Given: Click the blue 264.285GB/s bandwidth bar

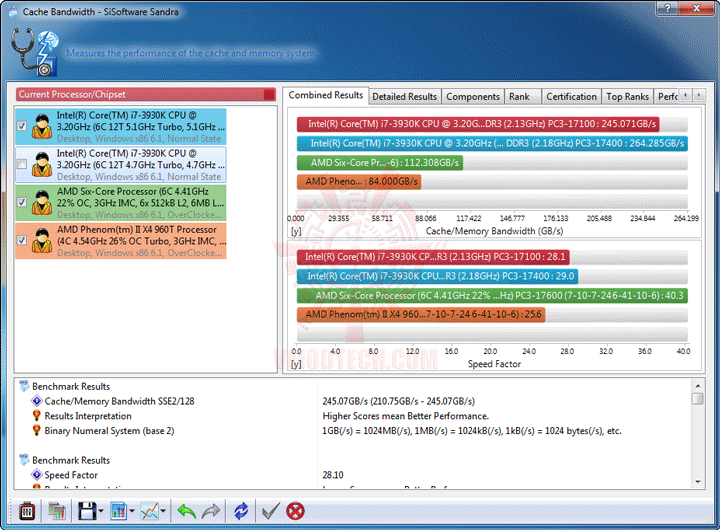Looking at the screenshot, I should [x=492, y=143].
